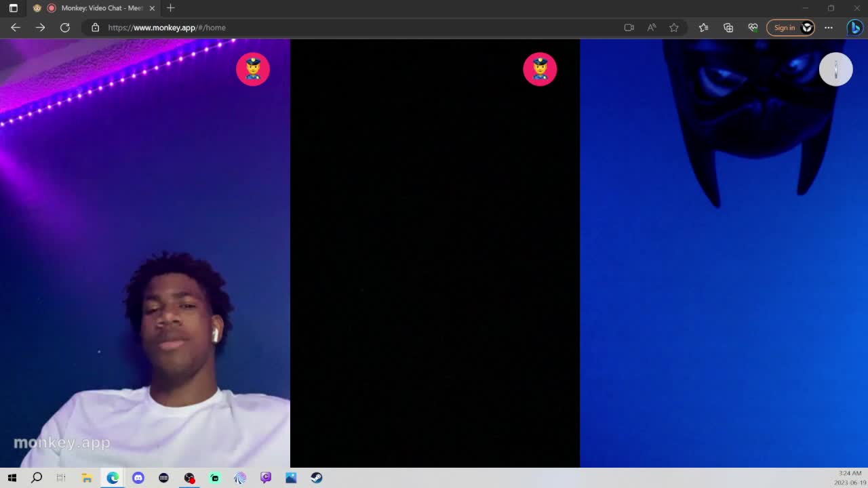Open Discord from the taskbar

pos(138,478)
